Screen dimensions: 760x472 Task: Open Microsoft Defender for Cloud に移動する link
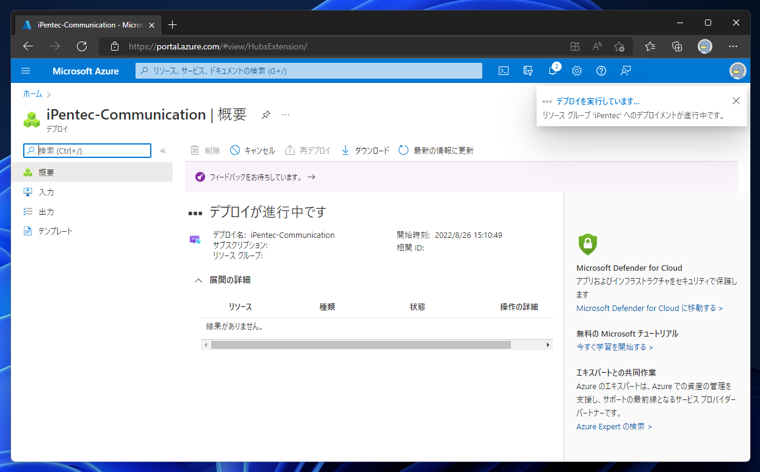click(649, 308)
